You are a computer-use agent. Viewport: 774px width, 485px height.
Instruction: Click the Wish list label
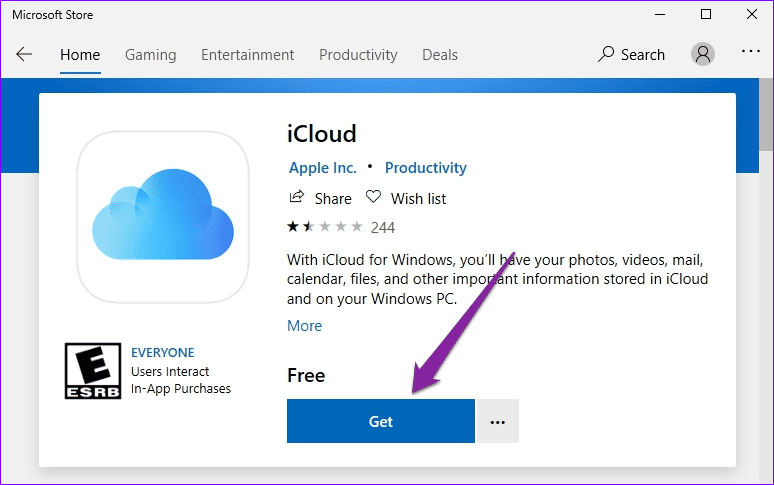[x=419, y=198]
